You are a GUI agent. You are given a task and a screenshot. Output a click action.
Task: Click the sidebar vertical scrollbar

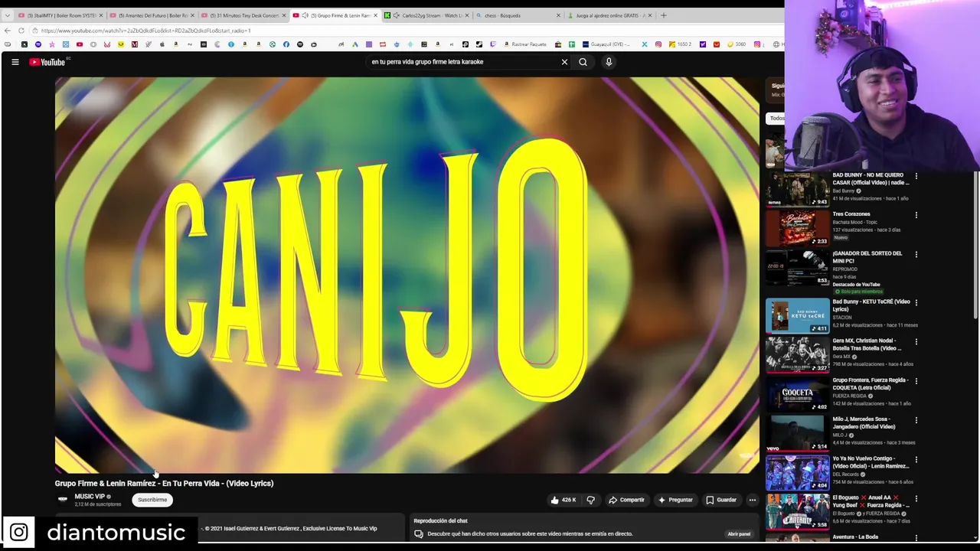click(975, 245)
